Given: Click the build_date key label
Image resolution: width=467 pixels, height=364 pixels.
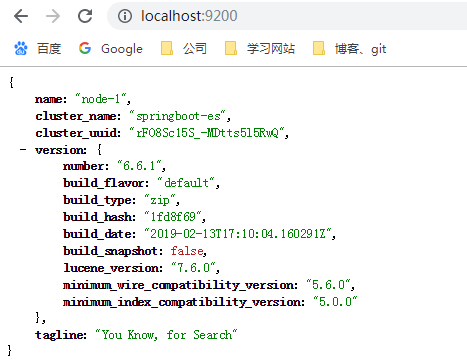Looking at the screenshot, I should pos(99,234).
